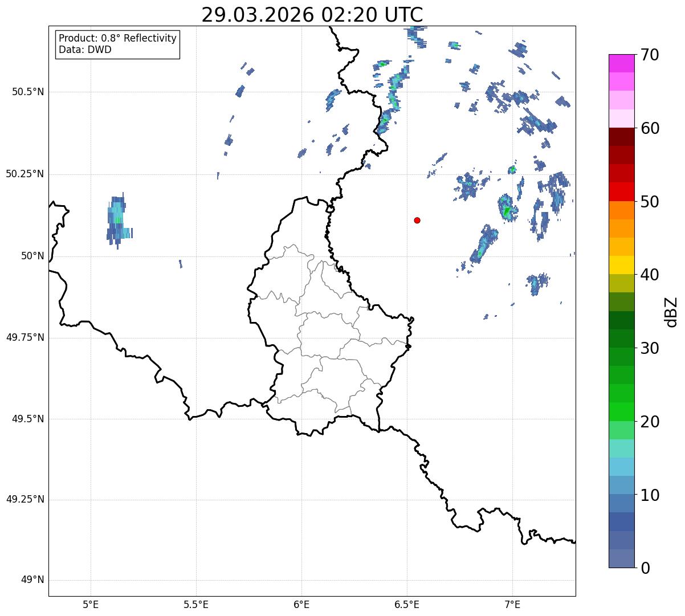Viewport: 685px width, 616px height.
Task: Click the colorbar tick label '60'
Action: 651,128
